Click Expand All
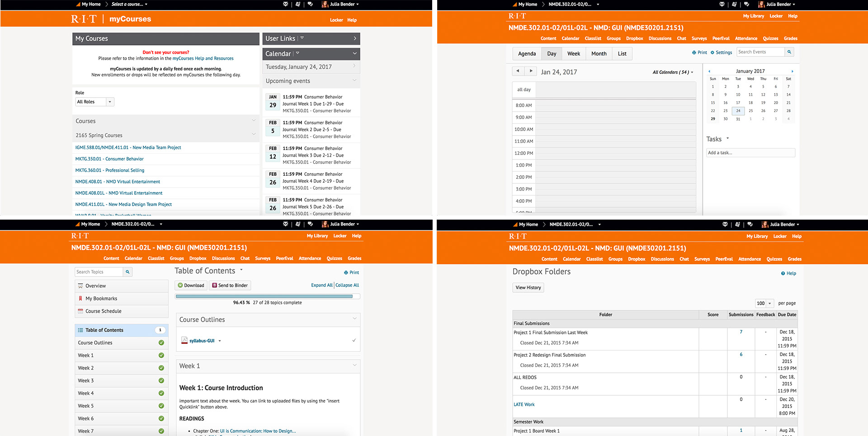 coord(322,285)
